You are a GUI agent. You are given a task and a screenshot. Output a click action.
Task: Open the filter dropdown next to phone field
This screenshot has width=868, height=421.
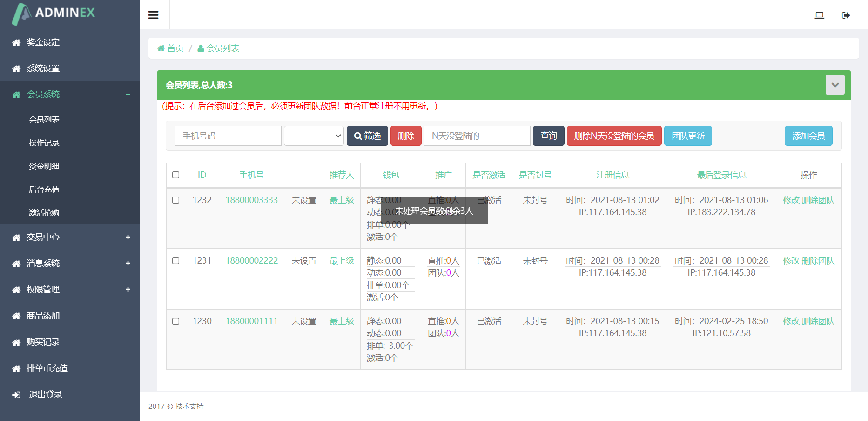314,136
